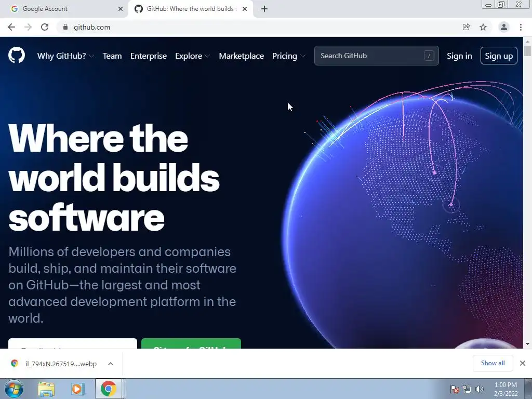Open Chrome's three-dot menu
The width and height of the screenshot is (532, 399).
tap(521, 27)
